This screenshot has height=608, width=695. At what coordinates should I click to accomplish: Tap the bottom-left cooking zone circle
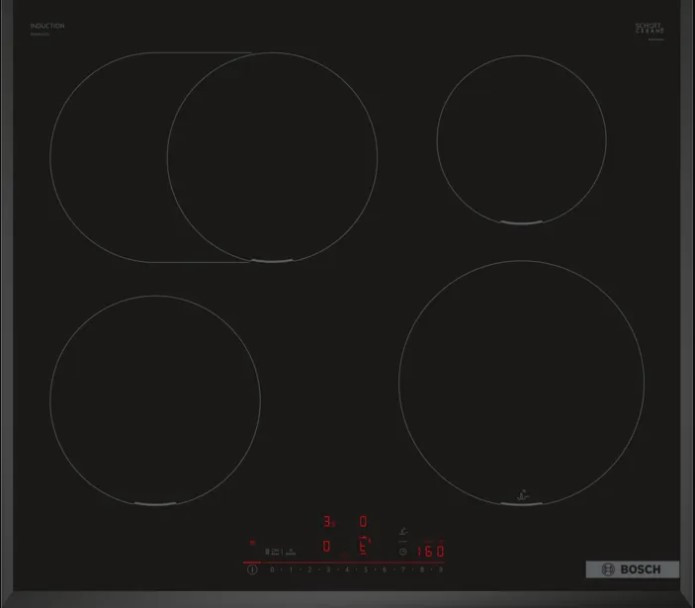tap(155, 399)
